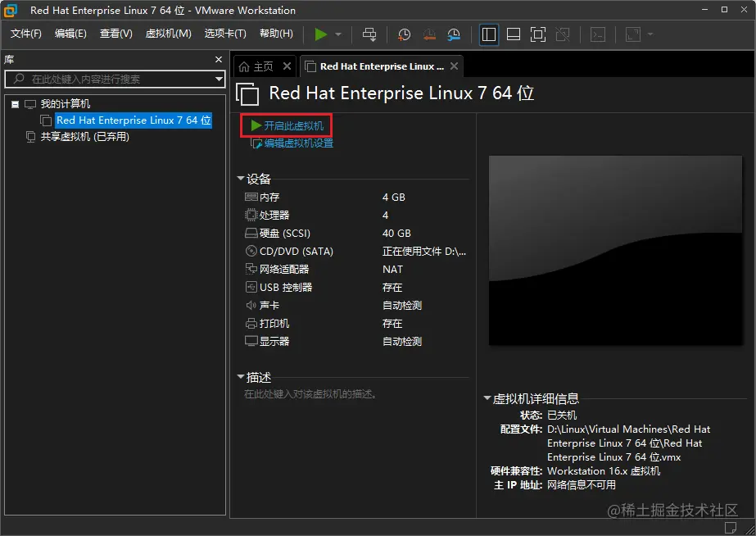Toggle the thumbnail bar display icon

click(x=514, y=34)
